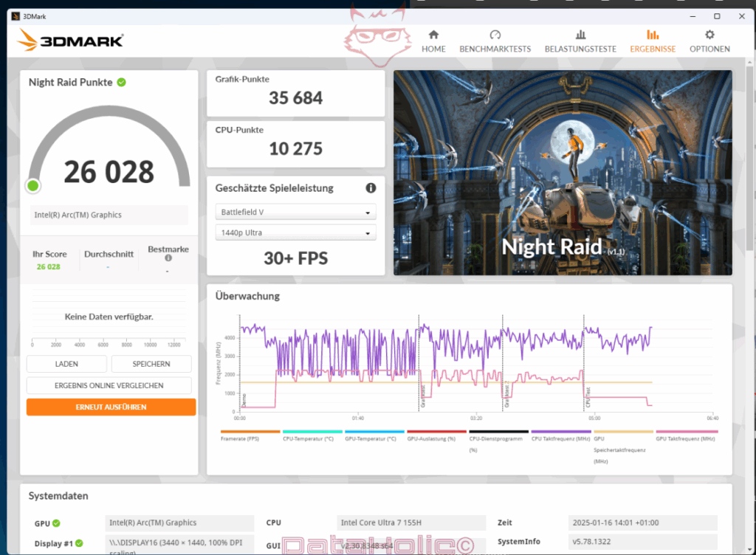Click the CPU-Punkte value 10 275
This screenshot has height=555, width=756.
tap(295, 149)
